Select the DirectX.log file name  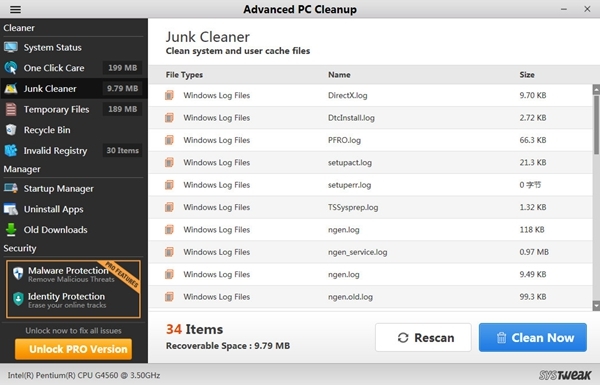[x=347, y=95]
